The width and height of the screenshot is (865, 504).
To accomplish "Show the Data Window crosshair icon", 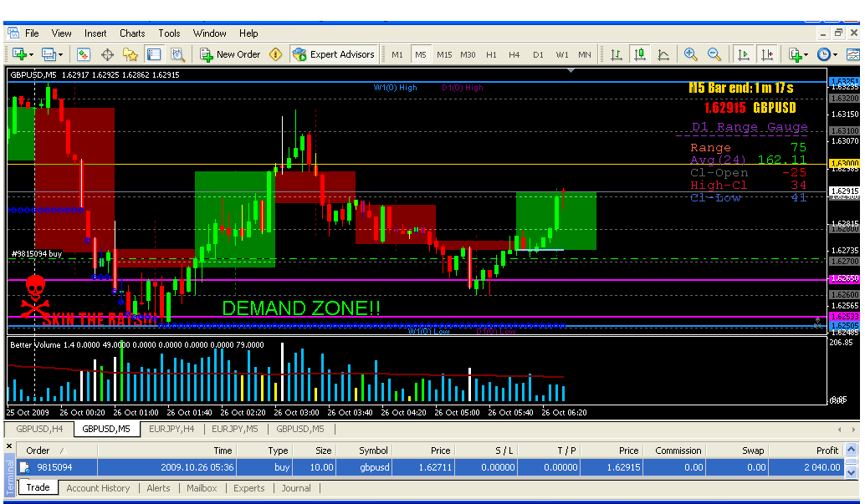I will [x=107, y=54].
